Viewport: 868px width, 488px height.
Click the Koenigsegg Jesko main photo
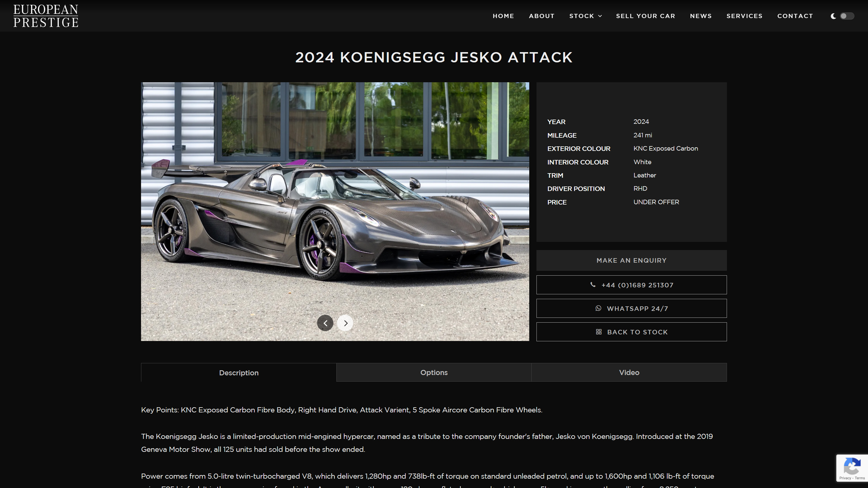point(335,211)
